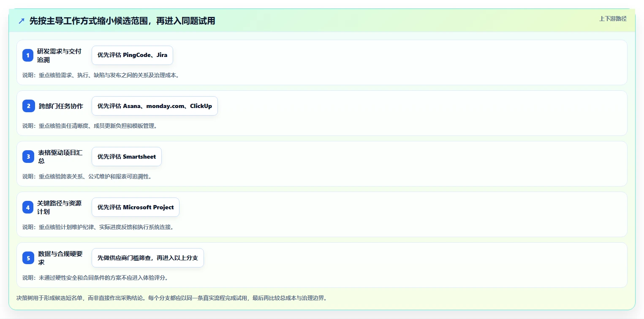644x319 pixels.
Task: Select the 优先评估 Smartsheet chip
Action: [x=127, y=157]
